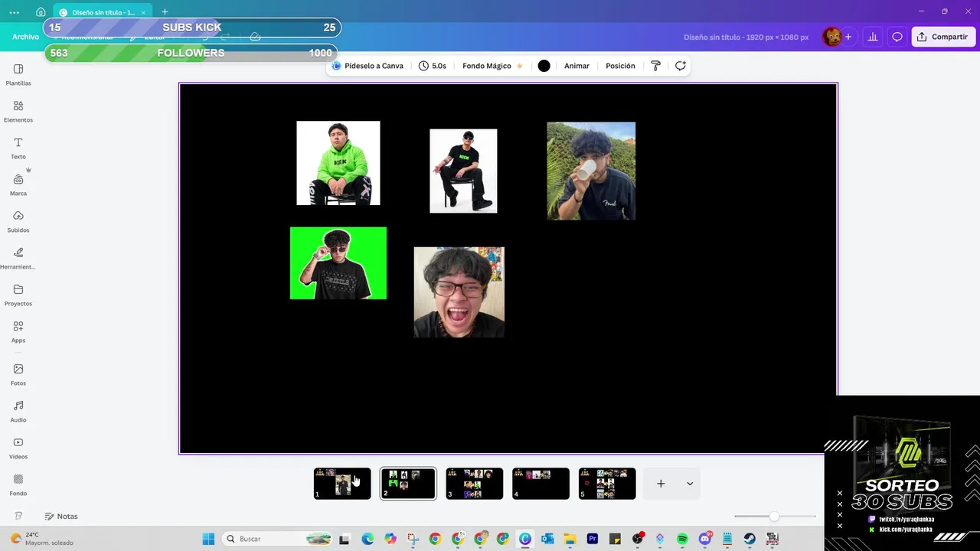The width and height of the screenshot is (980, 551).
Task: Select page 2 thumbnail
Action: click(408, 484)
